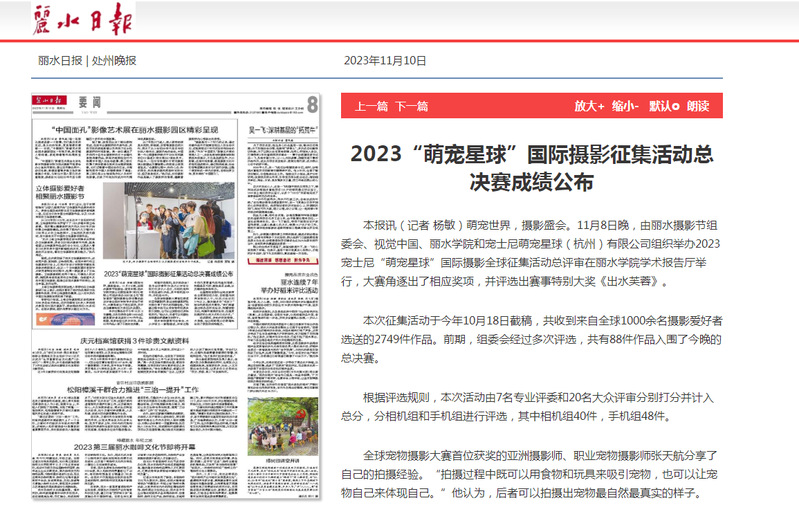
Task: Enlarge text with 放大+
Action: 589,106
